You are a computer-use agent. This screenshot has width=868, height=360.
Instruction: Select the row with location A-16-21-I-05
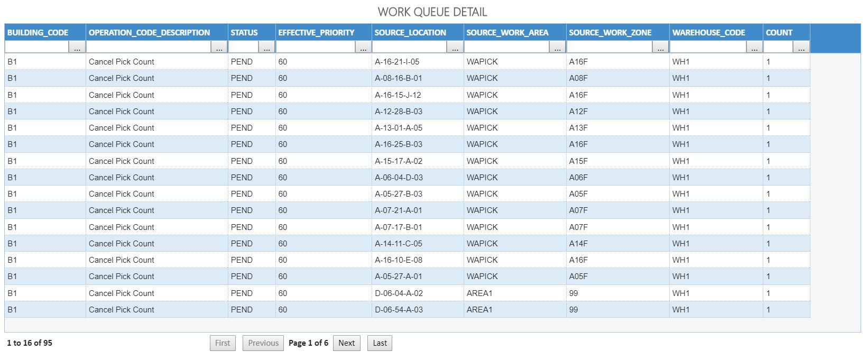tap(397, 62)
